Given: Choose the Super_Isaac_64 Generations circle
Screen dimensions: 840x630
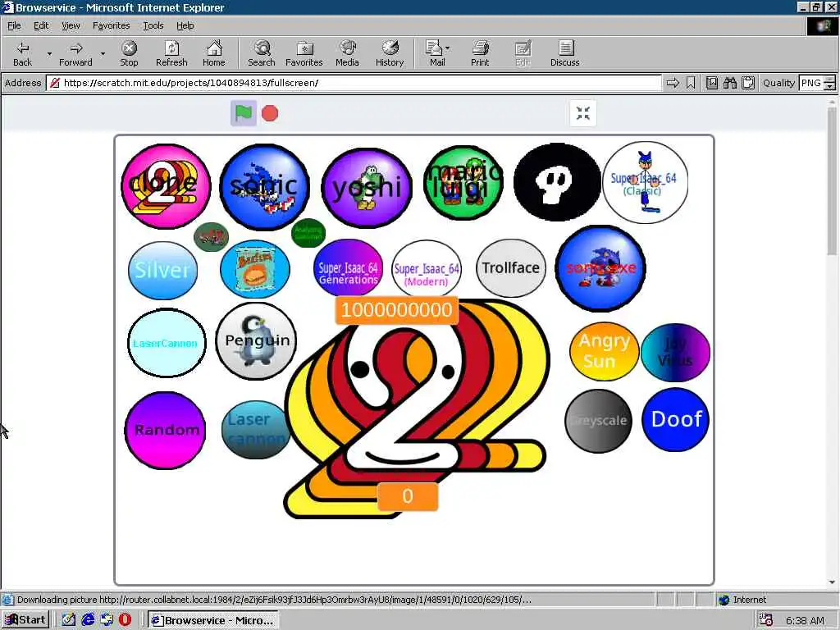Looking at the screenshot, I should click(x=348, y=268).
